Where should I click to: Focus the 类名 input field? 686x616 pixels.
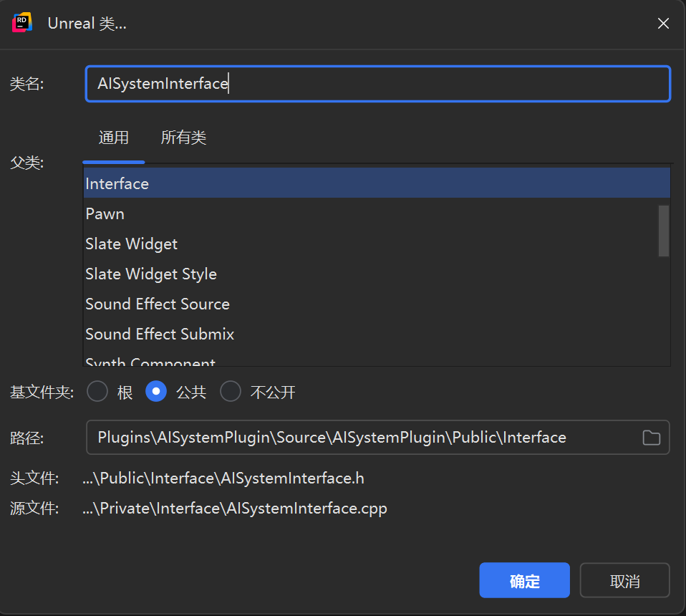click(x=378, y=84)
